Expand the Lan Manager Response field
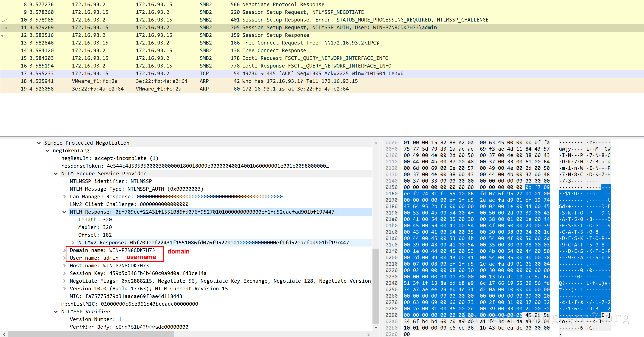 [x=64, y=197]
